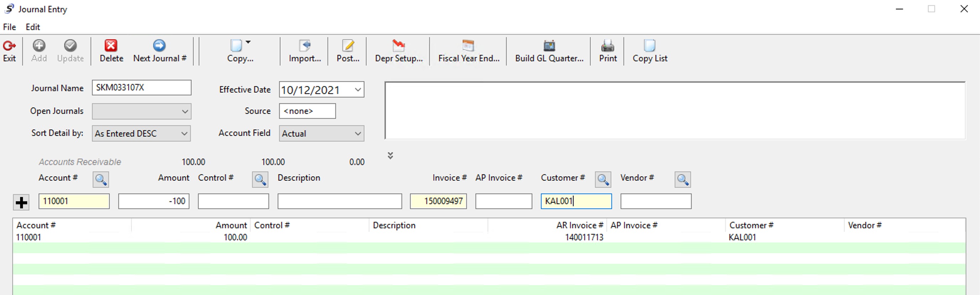Open Vendor # lookup magnifier icon
The height and width of the screenshot is (295, 980).
point(683,179)
